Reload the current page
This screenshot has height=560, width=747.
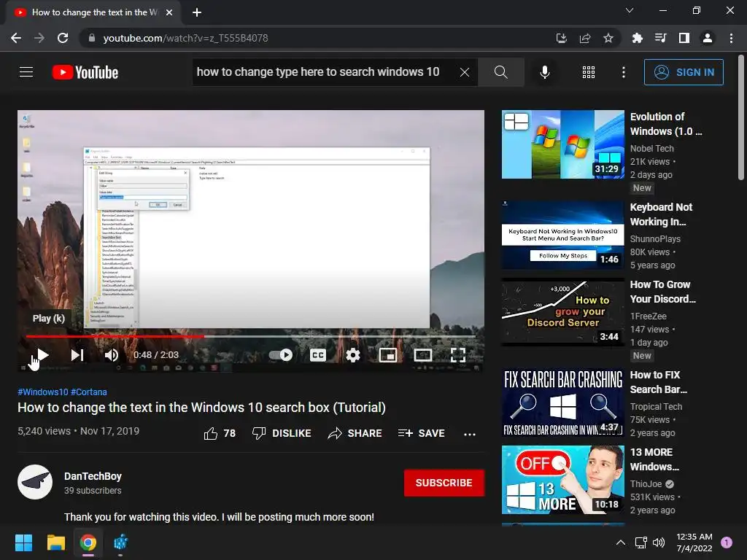tap(63, 38)
